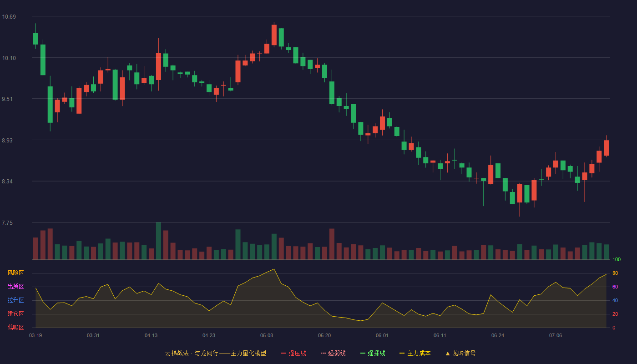This screenshot has width=637, height=364.
Task: Click the green 100 indicator scale label
Action: point(617,260)
